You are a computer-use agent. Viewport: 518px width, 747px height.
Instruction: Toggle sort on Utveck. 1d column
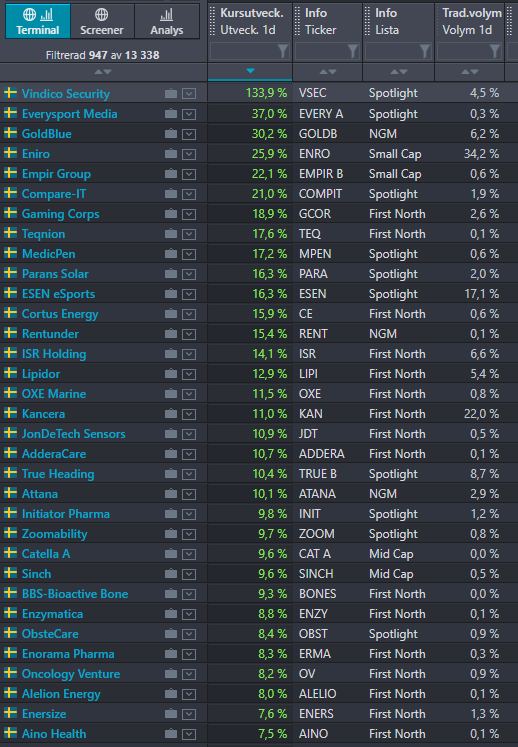250,71
